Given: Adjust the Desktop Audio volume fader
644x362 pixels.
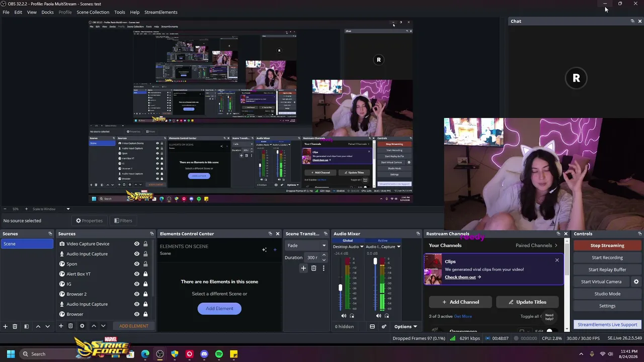Looking at the screenshot, I should [340, 288].
